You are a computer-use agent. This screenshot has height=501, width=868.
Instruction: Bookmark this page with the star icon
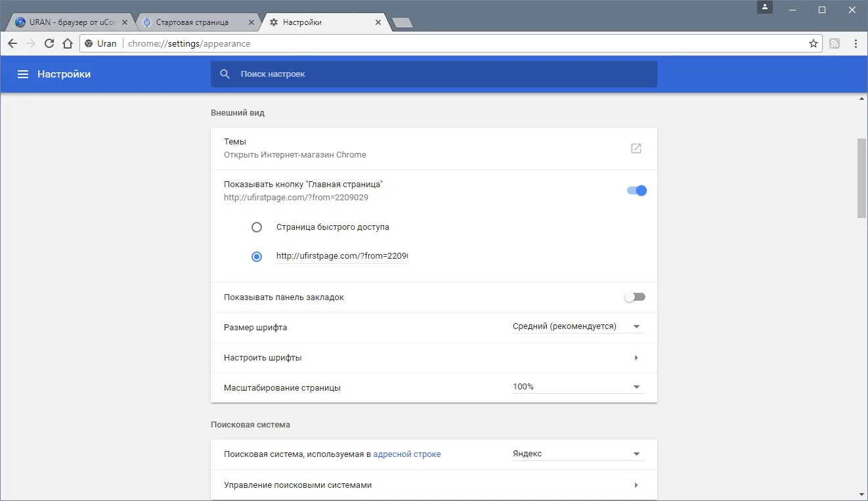click(x=814, y=43)
